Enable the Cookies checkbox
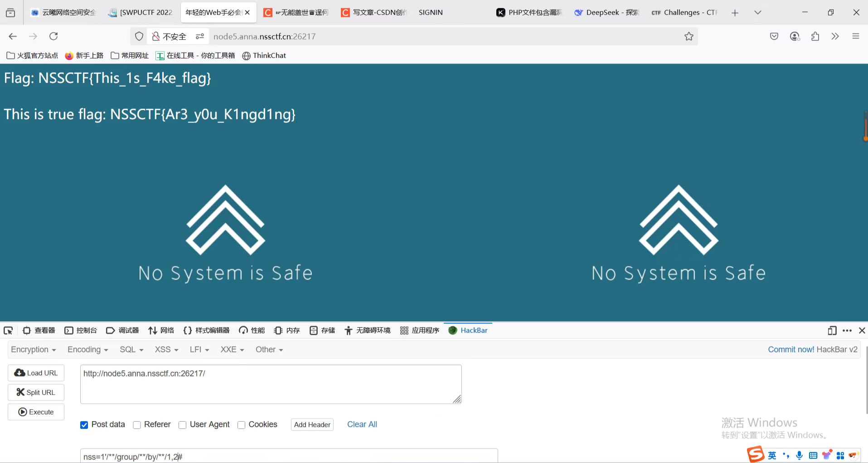Viewport: 868px width, 463px height. click(242, 425)
